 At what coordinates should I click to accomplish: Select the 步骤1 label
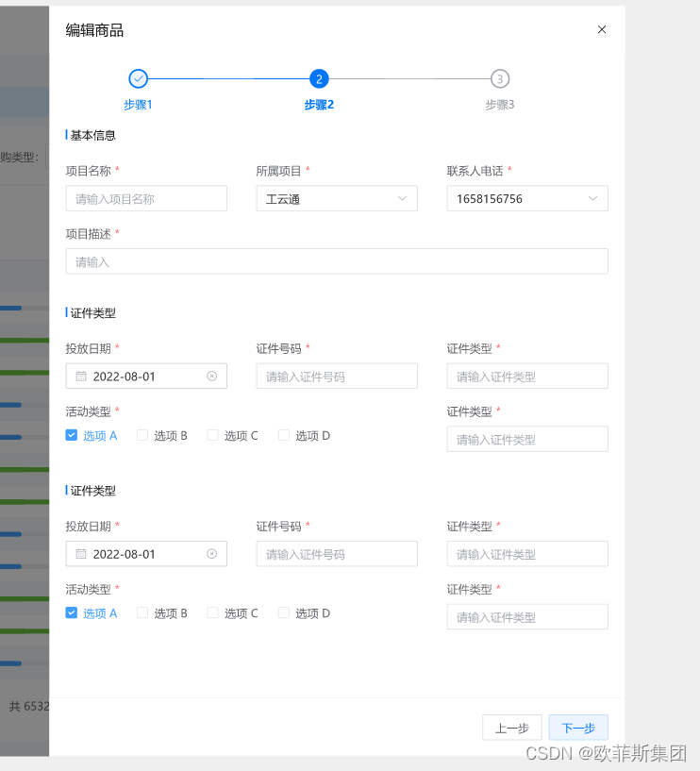click(x=138, y=105)
